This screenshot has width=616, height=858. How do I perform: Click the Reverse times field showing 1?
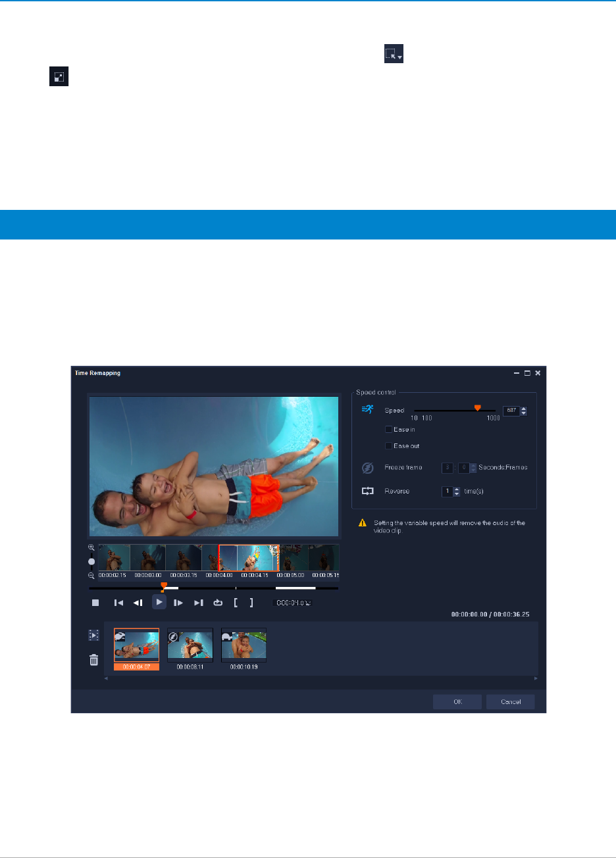click(x=447, y=492)
